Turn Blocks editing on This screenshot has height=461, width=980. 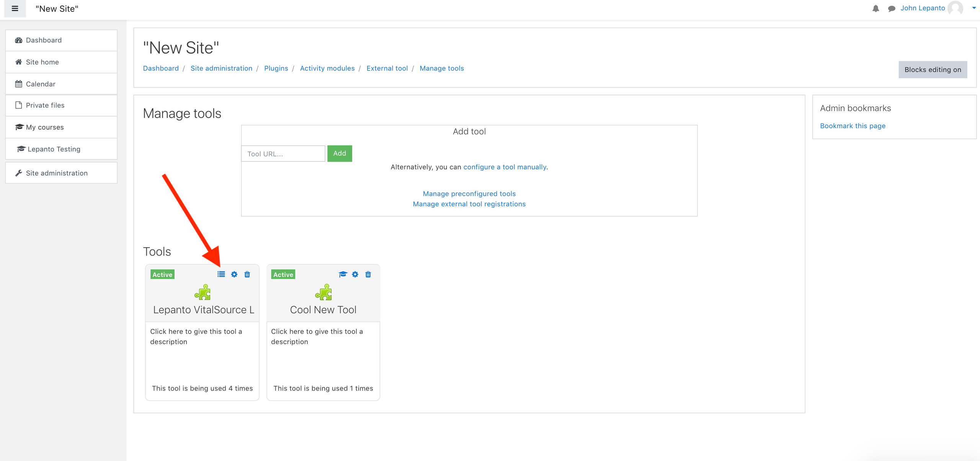click(x=933, y=70)
